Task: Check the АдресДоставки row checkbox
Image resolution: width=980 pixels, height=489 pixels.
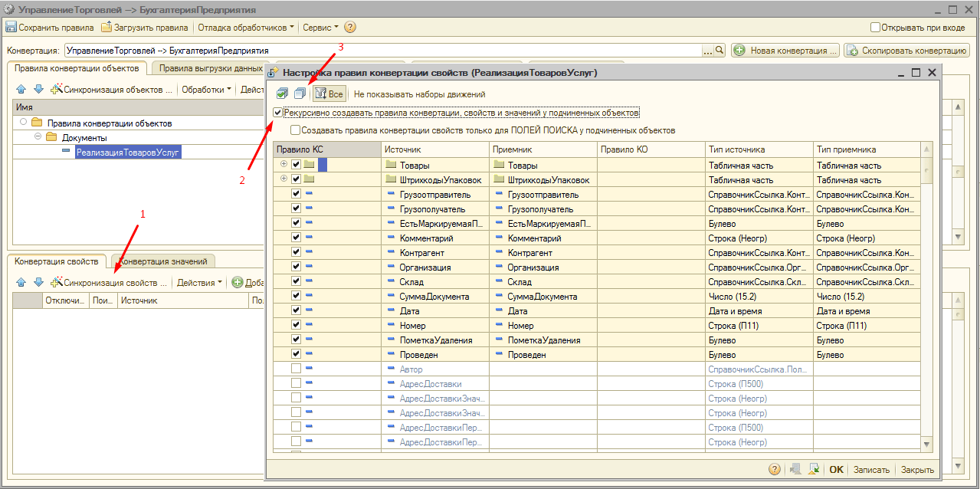Action: click(296, 383)
